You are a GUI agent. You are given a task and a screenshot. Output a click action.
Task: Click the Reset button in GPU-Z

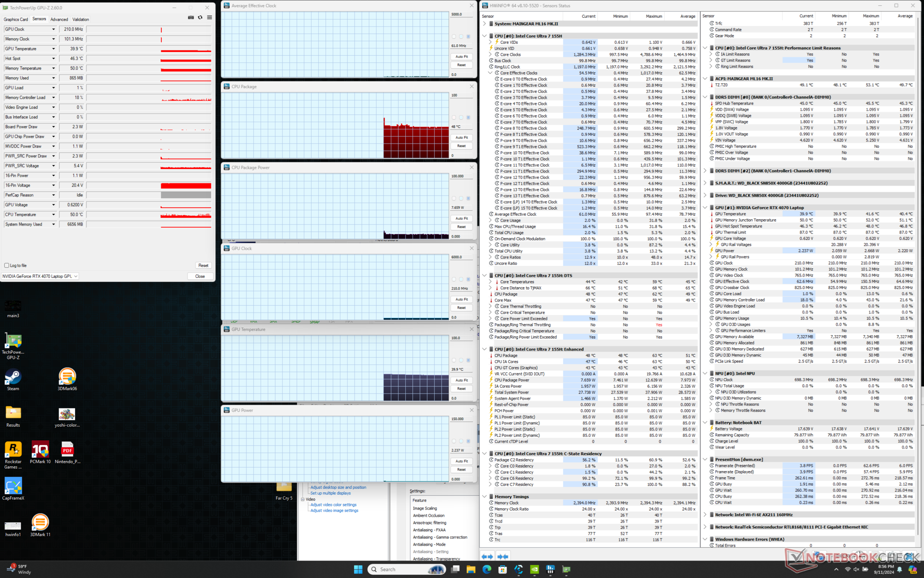click(x=203, y=265)
